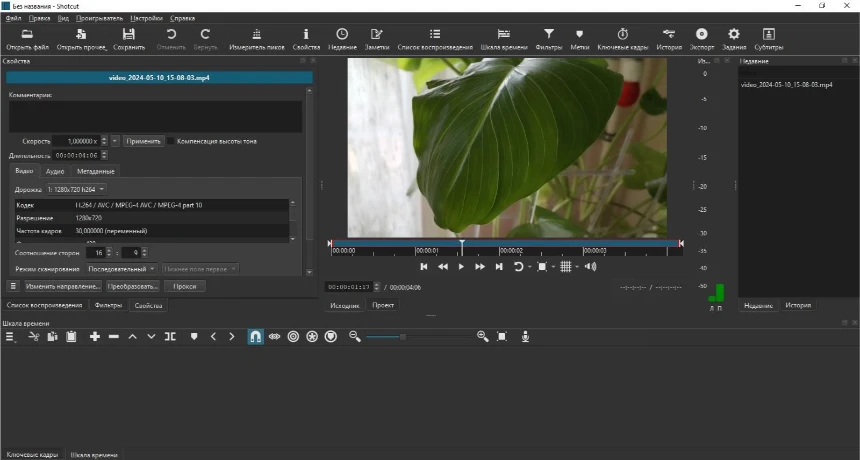Click the overwrite (down chevron) icon
Screen dimensions: 860x460
(151, 337)
